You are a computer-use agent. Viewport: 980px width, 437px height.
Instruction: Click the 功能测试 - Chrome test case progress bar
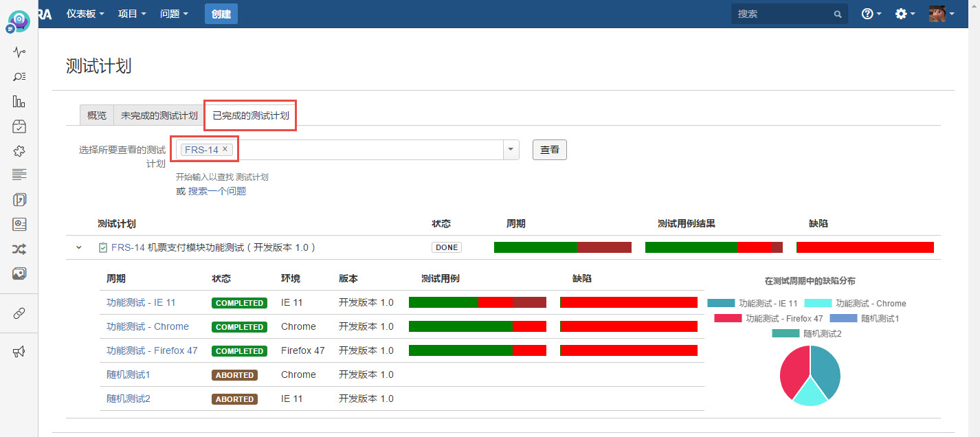pyautogui.click(x=478, y=326)
